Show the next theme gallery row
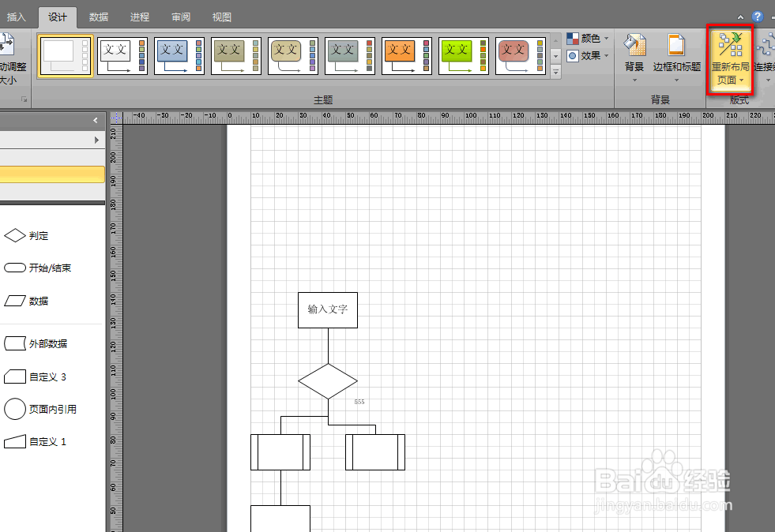This screenshot has height=532, width=775. pyautogui.click(x=556, y=56)
